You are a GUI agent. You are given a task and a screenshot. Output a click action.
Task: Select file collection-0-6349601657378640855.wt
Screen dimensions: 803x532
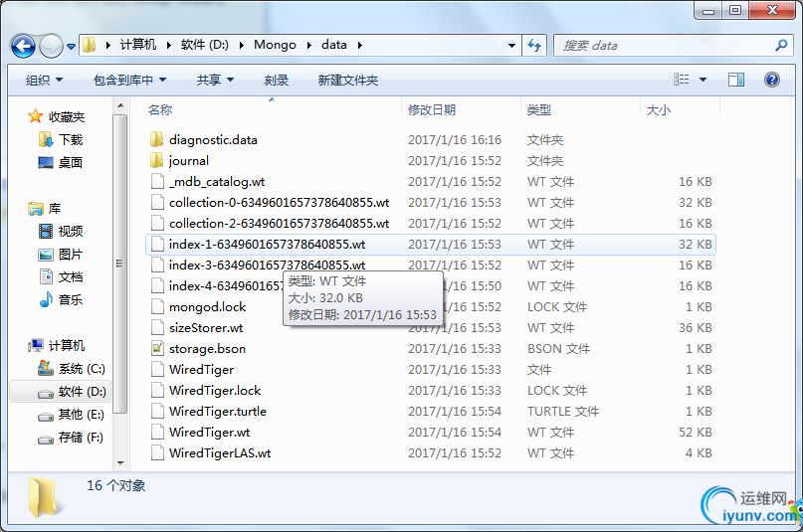pyautogui.click(x=279, y=203)
